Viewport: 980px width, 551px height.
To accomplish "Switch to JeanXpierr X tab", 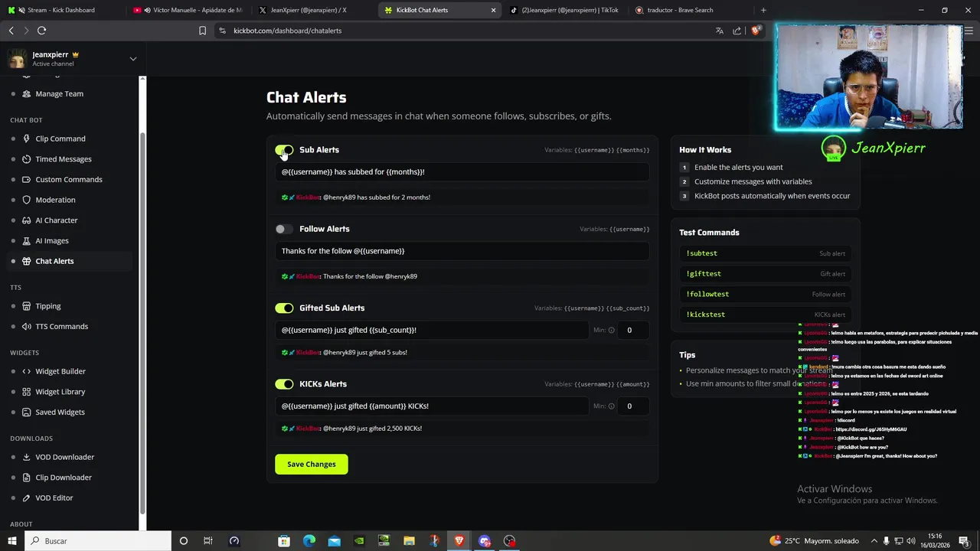I will 314,10.
